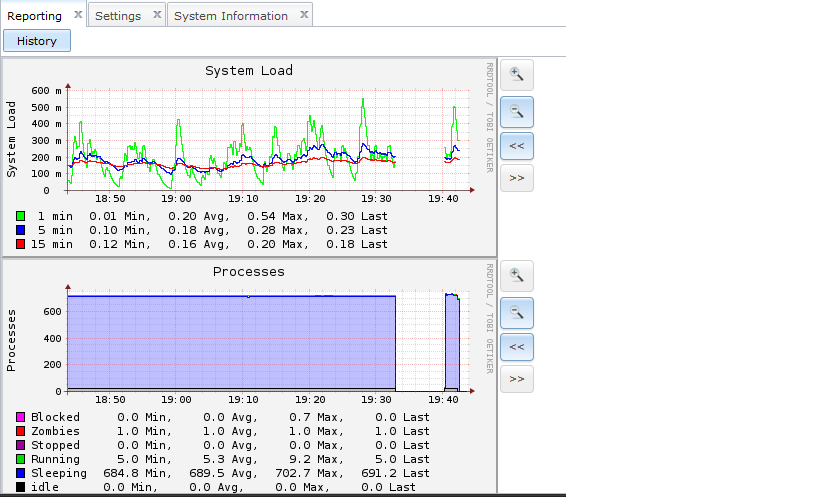
Task: Click the blue Sleeping legend swatch
Action: tap(20, 474)
